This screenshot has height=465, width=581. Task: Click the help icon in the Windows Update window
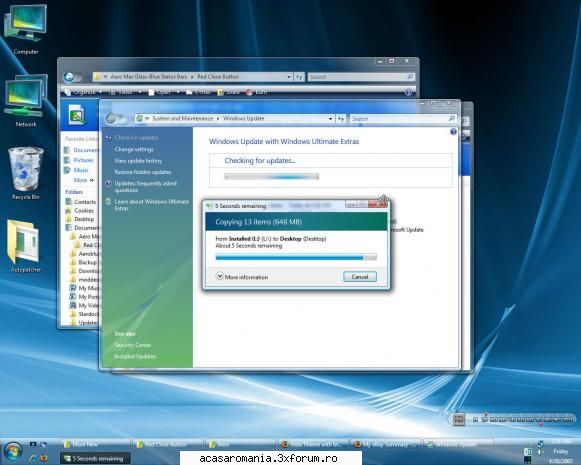click(x=453, y=132)
